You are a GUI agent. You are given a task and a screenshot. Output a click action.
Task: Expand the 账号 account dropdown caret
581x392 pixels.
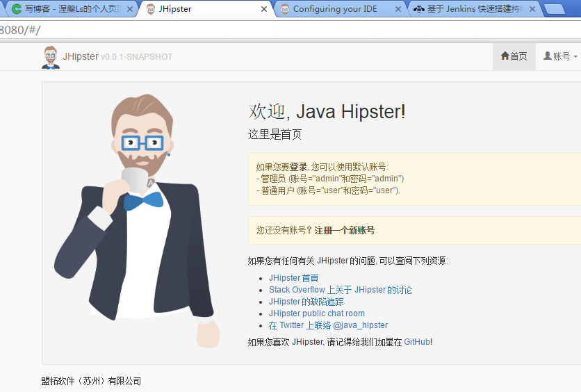tap(575, 57)
